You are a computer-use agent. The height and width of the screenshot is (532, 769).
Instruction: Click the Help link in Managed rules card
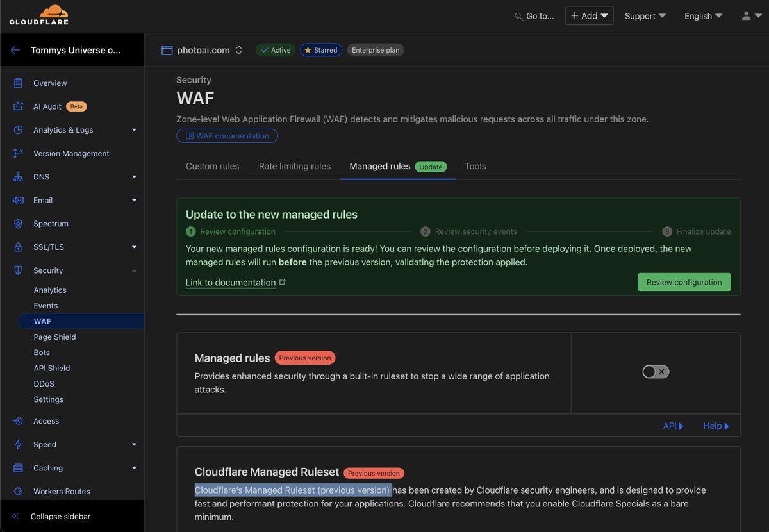pyautogui.click(x=716, y=426)
